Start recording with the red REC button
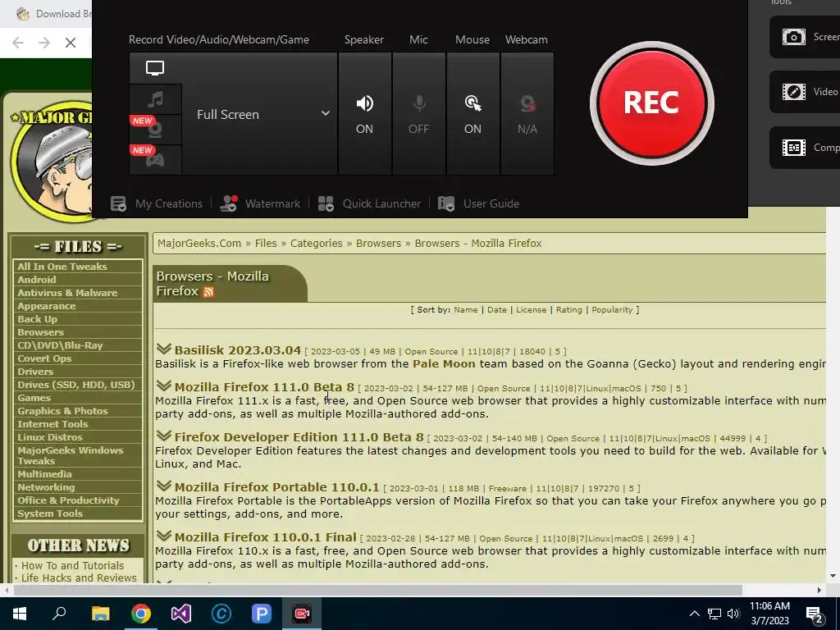This screenshot has width=840, height=630. [x=651, y=103]
